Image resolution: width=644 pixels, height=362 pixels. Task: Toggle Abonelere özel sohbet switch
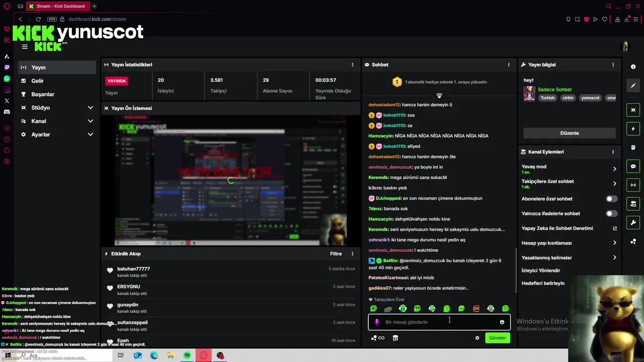pyautogui.click(x=611, y=199)
